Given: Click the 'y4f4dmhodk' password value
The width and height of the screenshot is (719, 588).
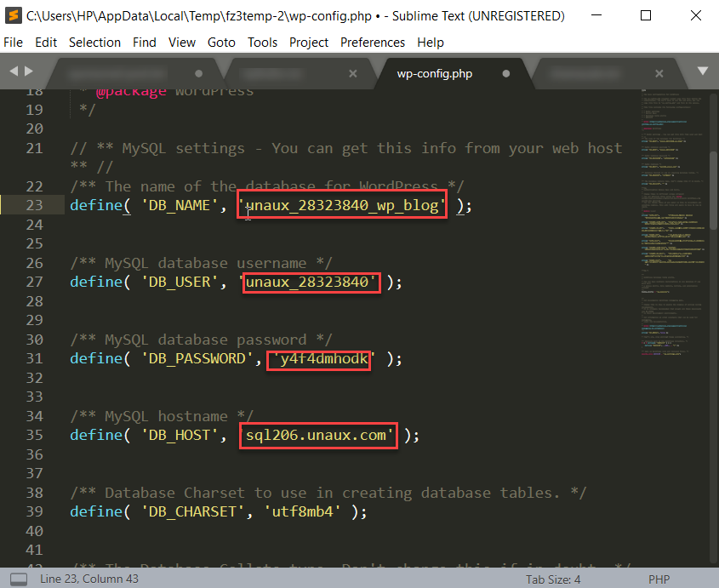Looking at the screenshot, I should coord(323,358).
